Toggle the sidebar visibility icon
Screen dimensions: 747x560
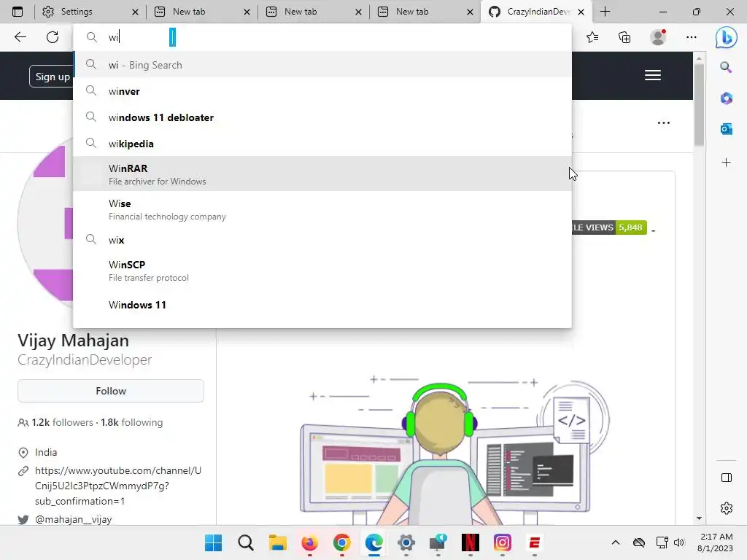(726, 478)
